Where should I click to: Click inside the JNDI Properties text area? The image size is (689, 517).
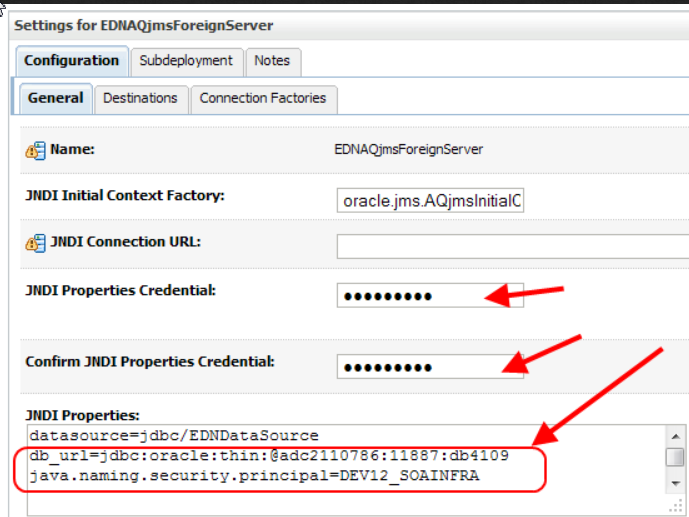pos(347,470)
